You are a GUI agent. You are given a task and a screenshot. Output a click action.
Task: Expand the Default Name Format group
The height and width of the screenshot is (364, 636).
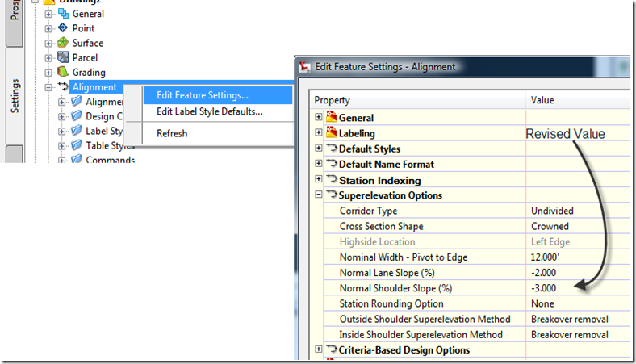click(x=319, y=163)
